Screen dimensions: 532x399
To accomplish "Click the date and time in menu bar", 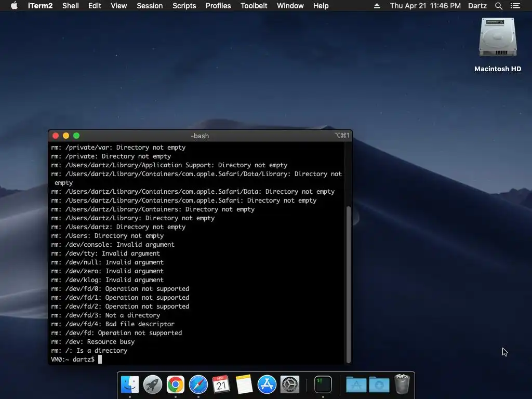I will pyautogui.click(x=425, y=6).
